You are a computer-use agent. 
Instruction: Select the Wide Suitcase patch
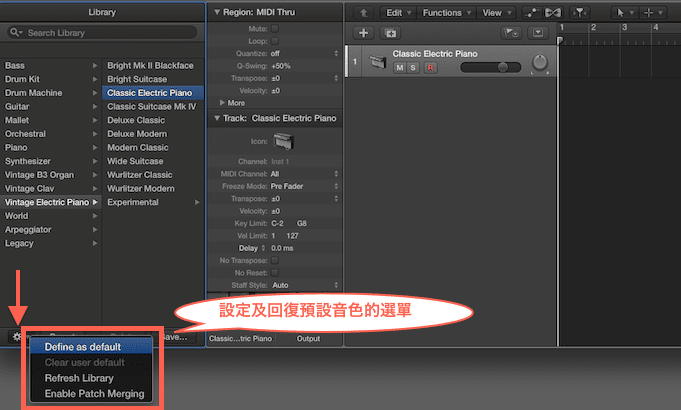tap(153, 161)
